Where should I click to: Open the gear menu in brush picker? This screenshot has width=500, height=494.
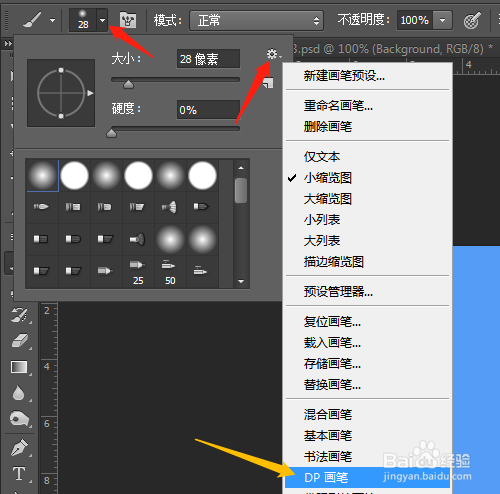[273, 54]
